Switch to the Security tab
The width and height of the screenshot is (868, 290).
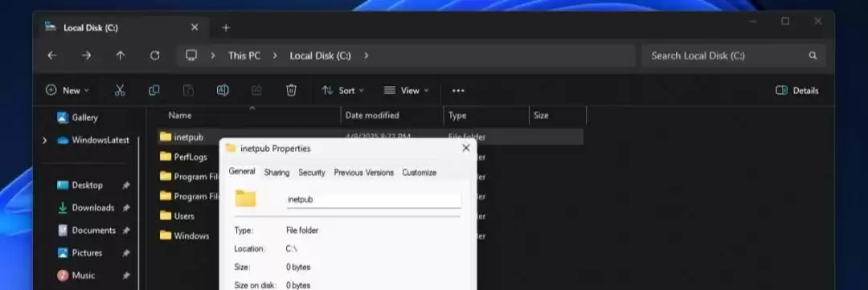pos(312,173)
